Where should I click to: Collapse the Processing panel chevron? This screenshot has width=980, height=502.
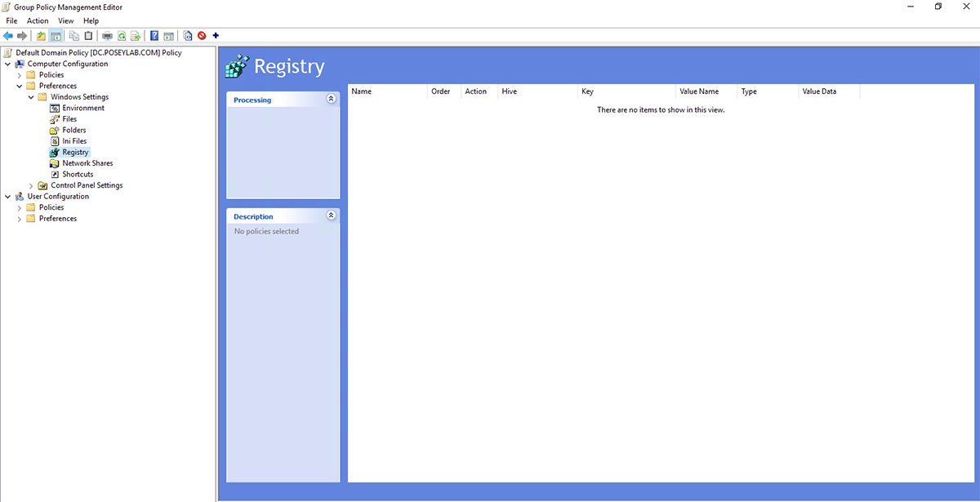coord(331,99)
